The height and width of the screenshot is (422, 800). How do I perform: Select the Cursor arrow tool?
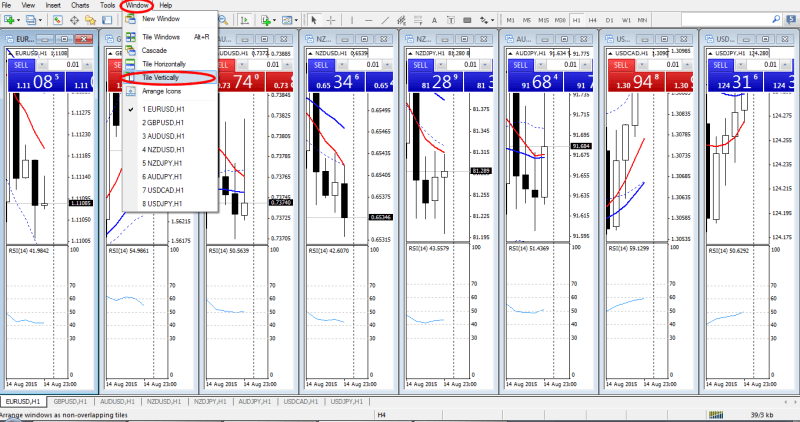(314, 19)
